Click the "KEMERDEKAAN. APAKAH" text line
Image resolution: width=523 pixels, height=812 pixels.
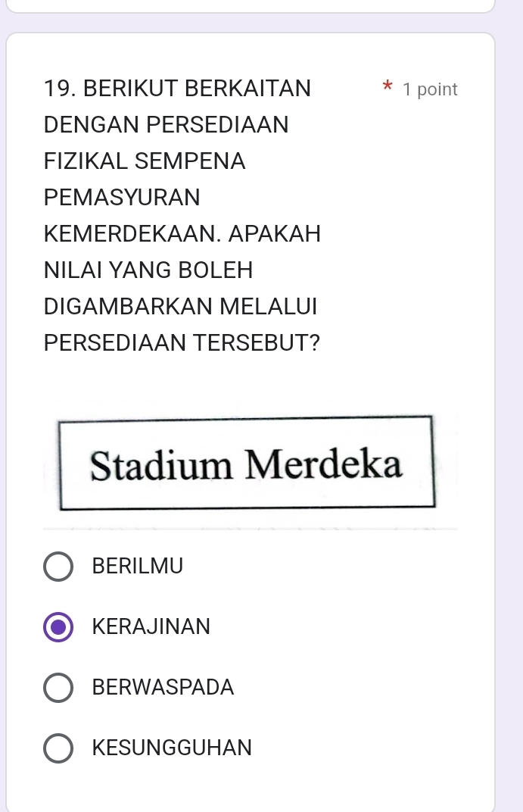tap(182, 234)
